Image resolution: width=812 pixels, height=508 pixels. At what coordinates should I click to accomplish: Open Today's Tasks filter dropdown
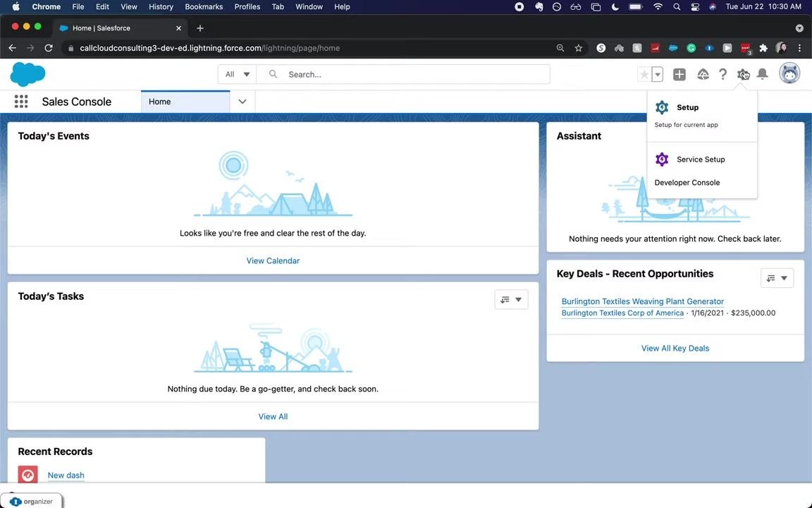(511, 299)
